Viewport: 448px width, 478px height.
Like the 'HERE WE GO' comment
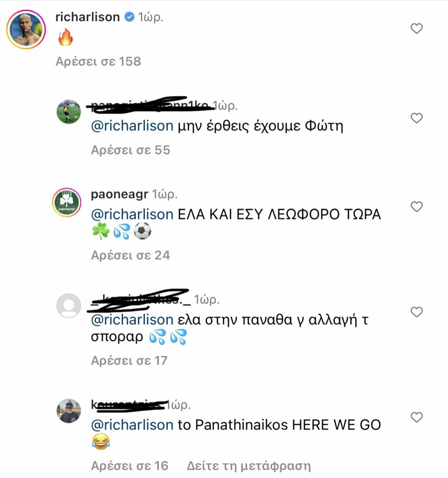coord(416,417)
